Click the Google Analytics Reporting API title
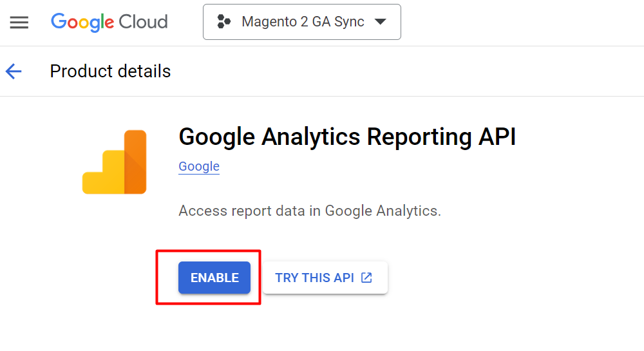 (x=347, y=137)
